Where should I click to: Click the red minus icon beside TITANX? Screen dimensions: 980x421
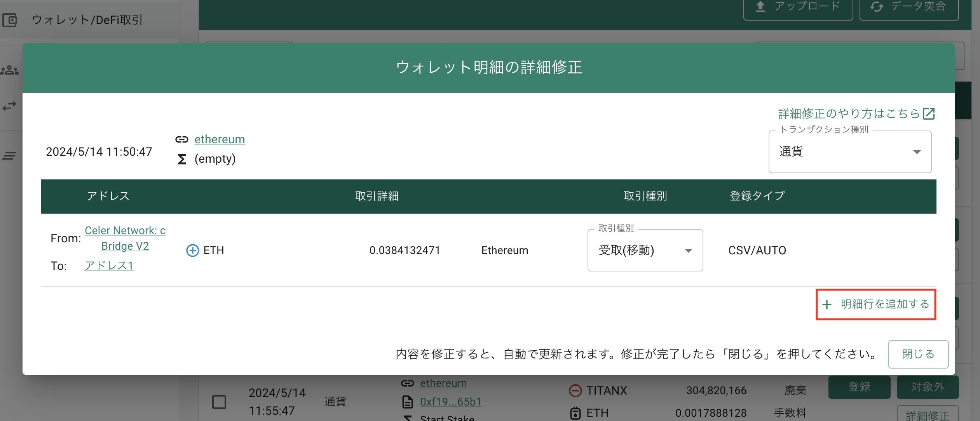coord(575,390)
